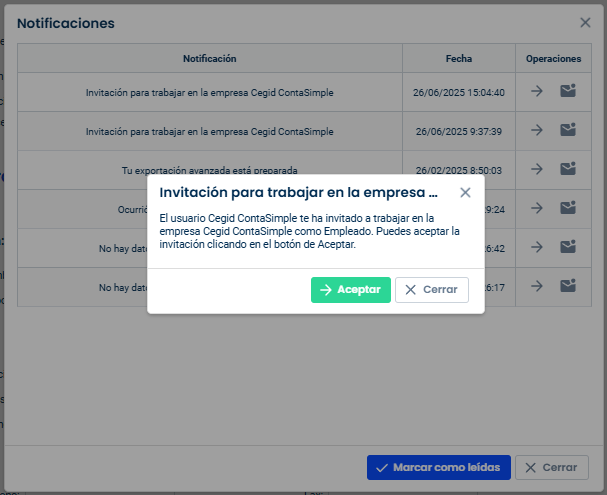Click the Operaciones column header

553,58
